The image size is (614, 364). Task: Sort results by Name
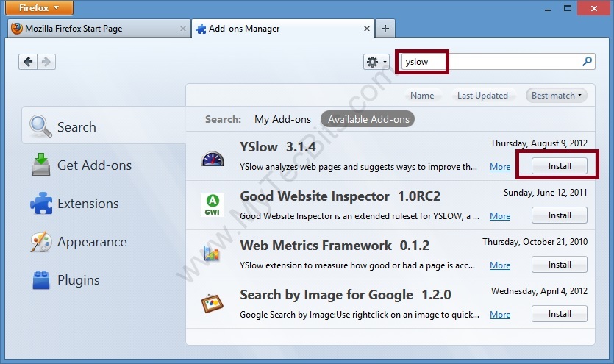coord(422,96)
